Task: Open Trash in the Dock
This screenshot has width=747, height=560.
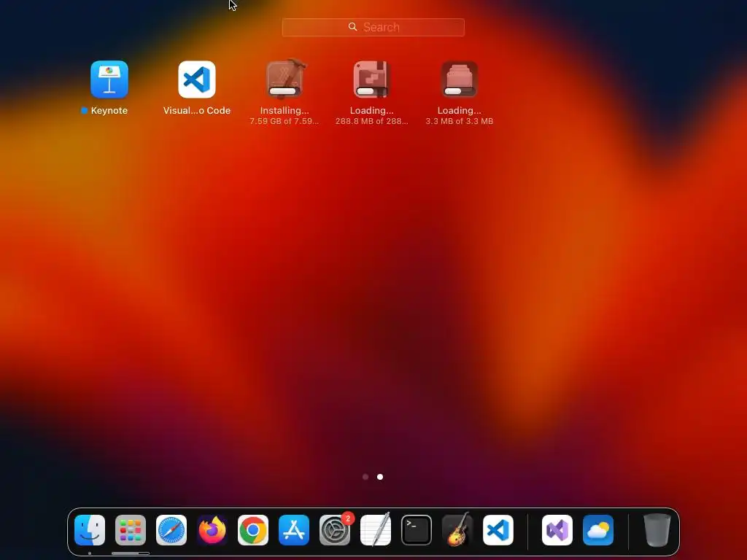Action: click(657, 530)
